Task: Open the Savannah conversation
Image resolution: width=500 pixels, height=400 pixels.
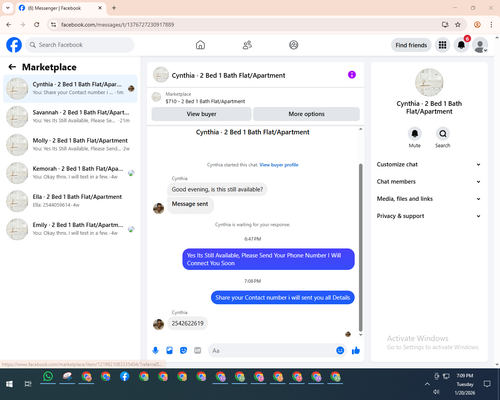Action: point(70,116)
